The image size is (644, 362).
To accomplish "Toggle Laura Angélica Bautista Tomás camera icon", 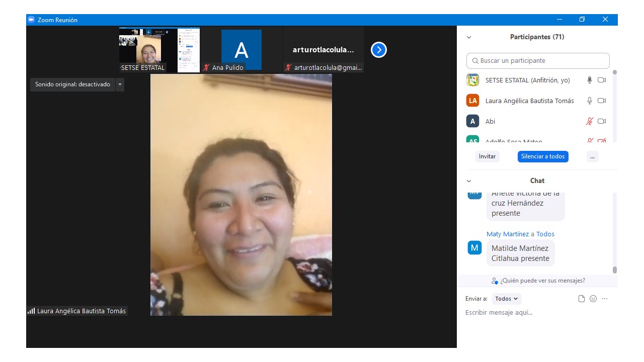I will [602, 101].
